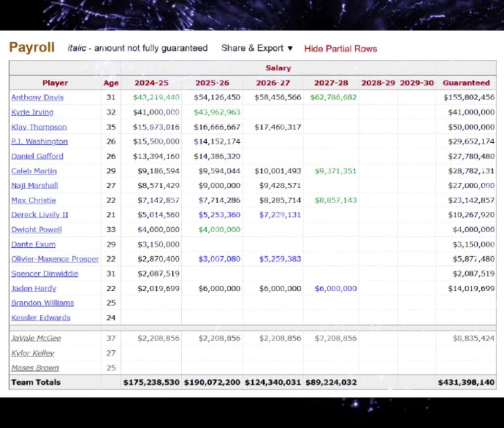Visit Naji Marshall's player page
The height and width of the screenshot is (428, 504).
point(34,185)
